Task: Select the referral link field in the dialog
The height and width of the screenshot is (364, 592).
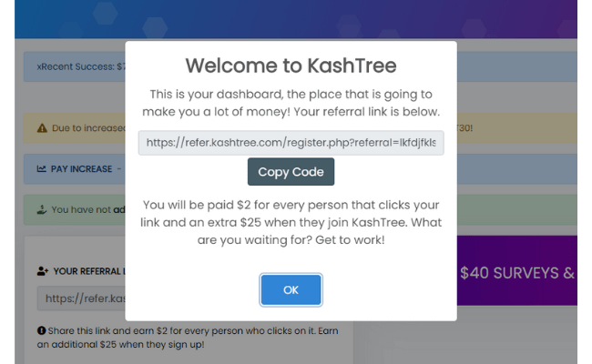Action: point(291,143)
